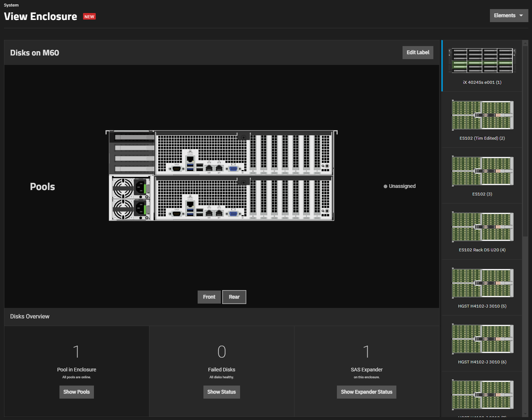Select the ES102 (Tim Edited) (2) enclosure
The width and height of the screenshot is (532, 420).
482,115
